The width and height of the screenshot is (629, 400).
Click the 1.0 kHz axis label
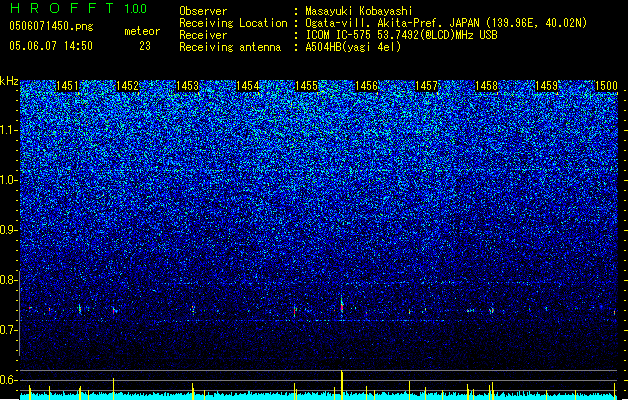[x=8, y=180]
